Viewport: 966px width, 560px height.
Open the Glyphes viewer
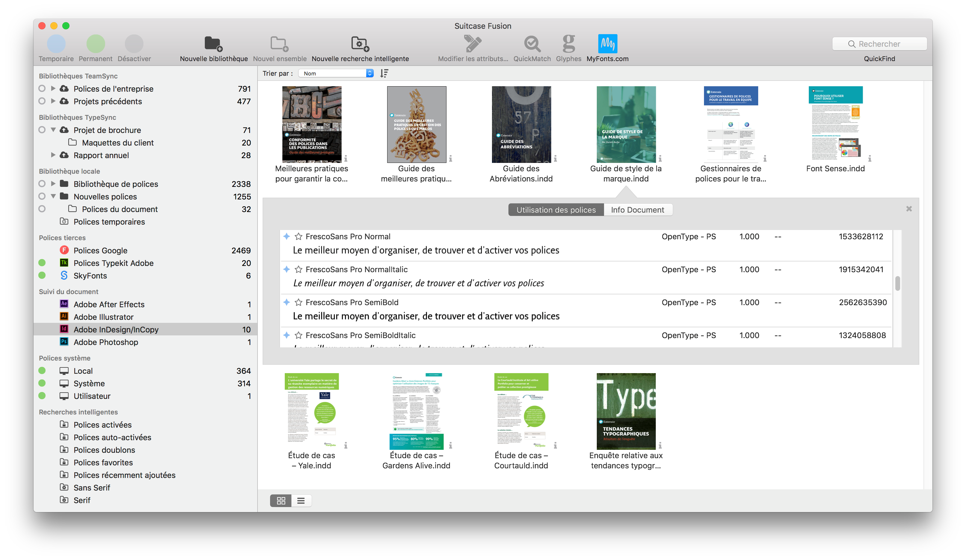coord(568,43)
